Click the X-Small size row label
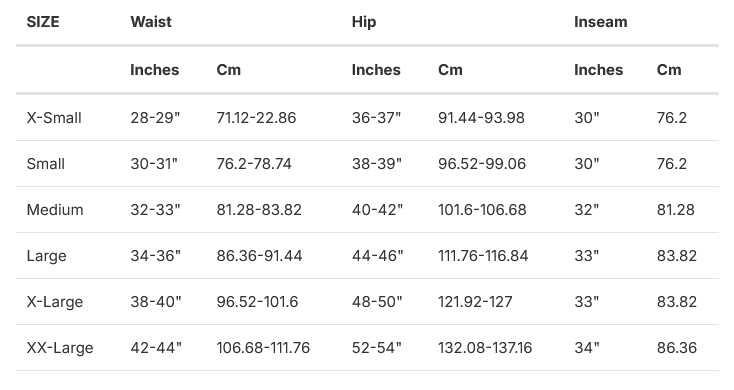The width and height of the screenshot is (734, 390). click(x=54, y=118)
